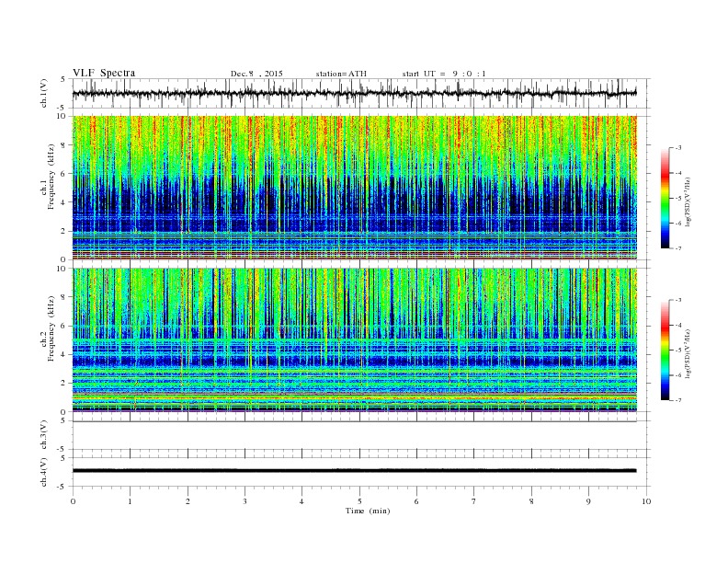The width and height of the screenshot is (728, 563).
Task: Click the "2" tick on time axis
Action: coord(188,501)
